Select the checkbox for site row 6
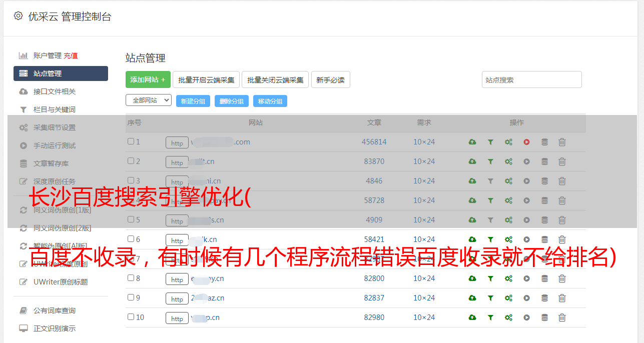 pos(131,239)
